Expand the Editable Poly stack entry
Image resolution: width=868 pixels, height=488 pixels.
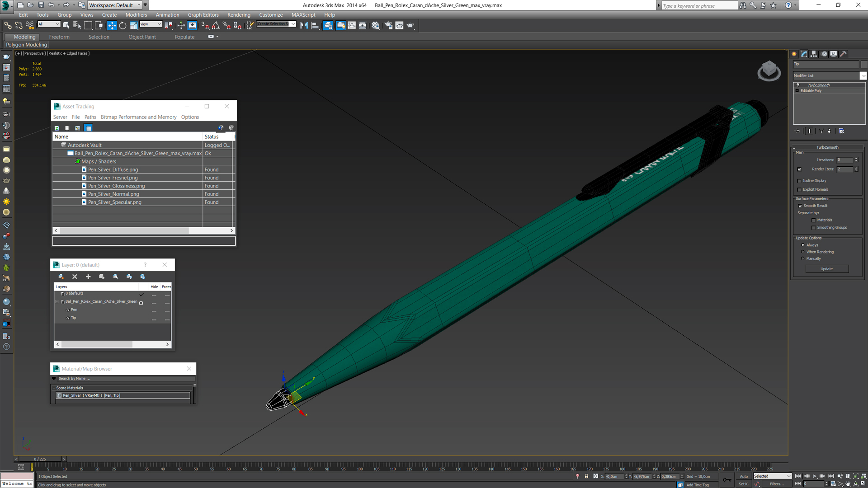797,91
